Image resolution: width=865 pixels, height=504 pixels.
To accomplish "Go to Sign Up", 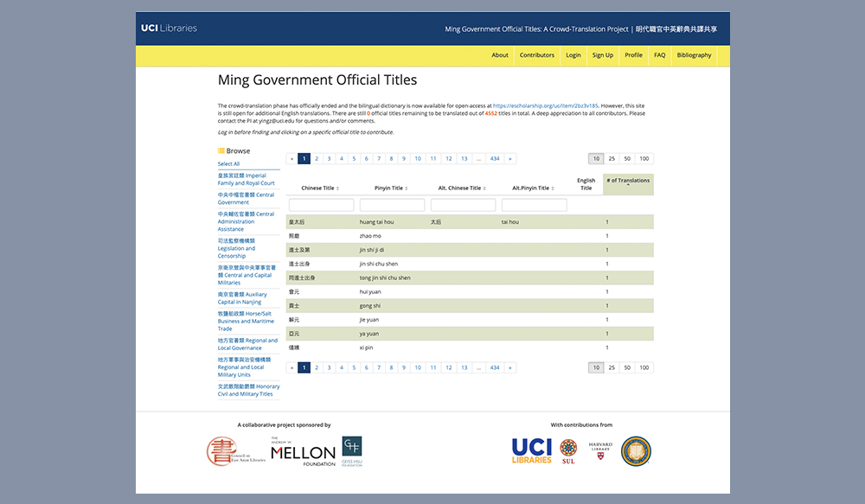I will coord(602,55).
